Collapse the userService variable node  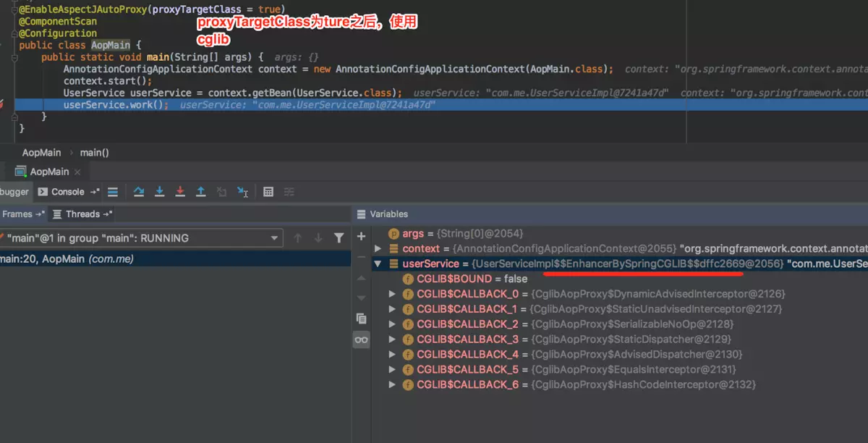pos(377,263)
